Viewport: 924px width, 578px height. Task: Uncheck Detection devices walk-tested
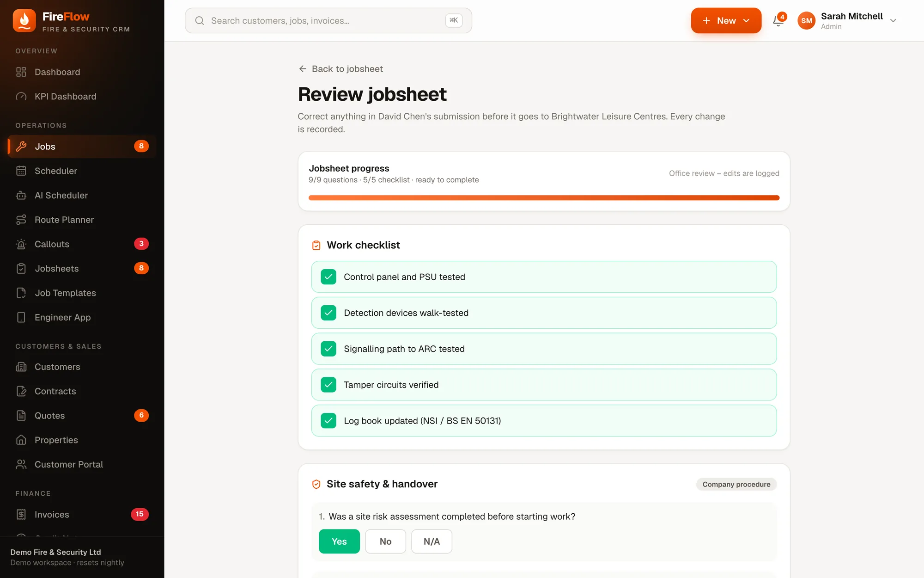(x=328, y=313)
